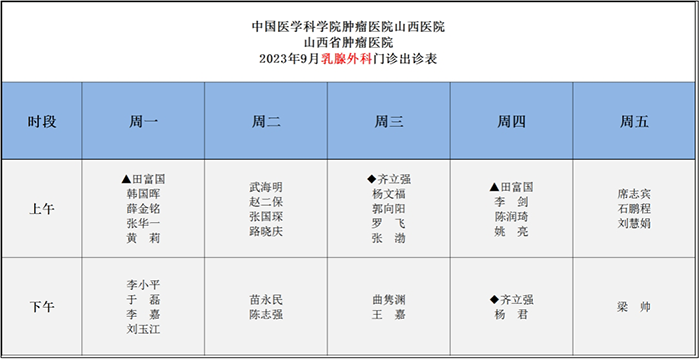Click the 上午 row label
Screen dimensions: 700x360
(x=42, y=209)
